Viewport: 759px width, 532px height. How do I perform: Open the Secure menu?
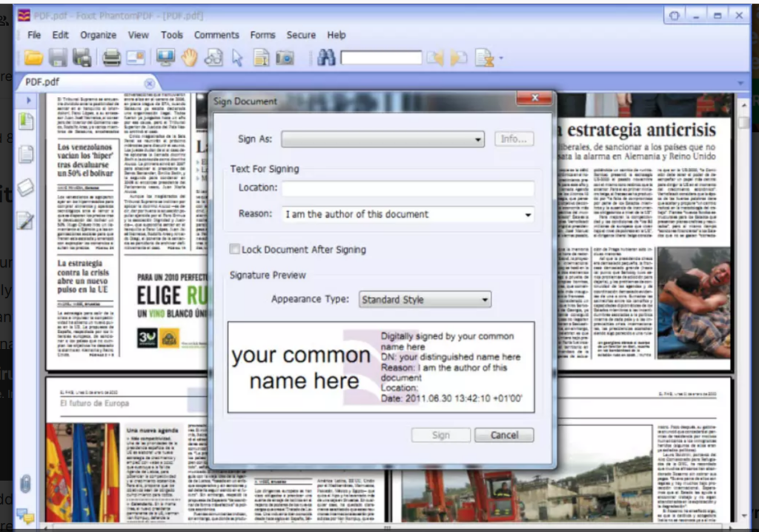[301, 35]
